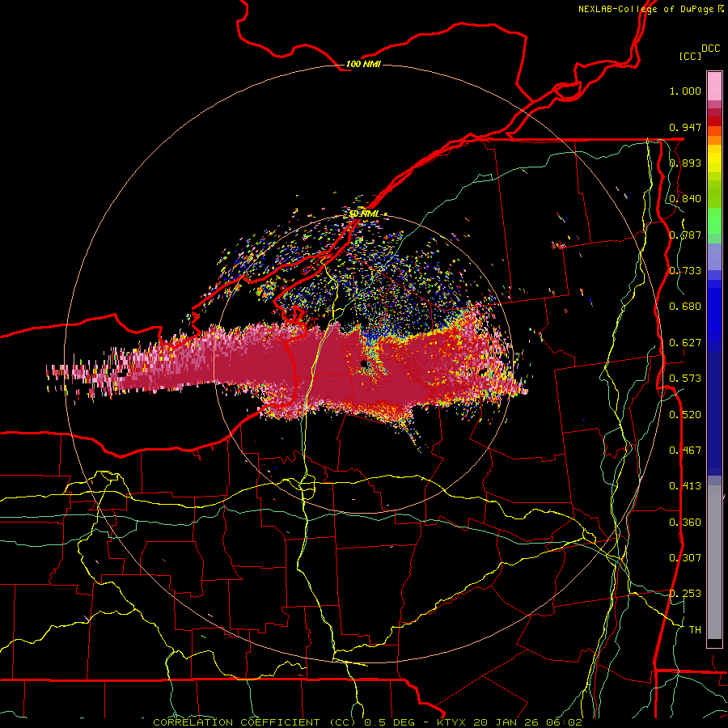Click the black radar site dot
Viewport: 728px width, 728px height.
363,363
